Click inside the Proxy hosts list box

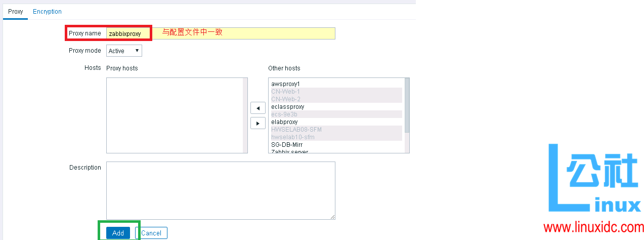tap(177, 115)
